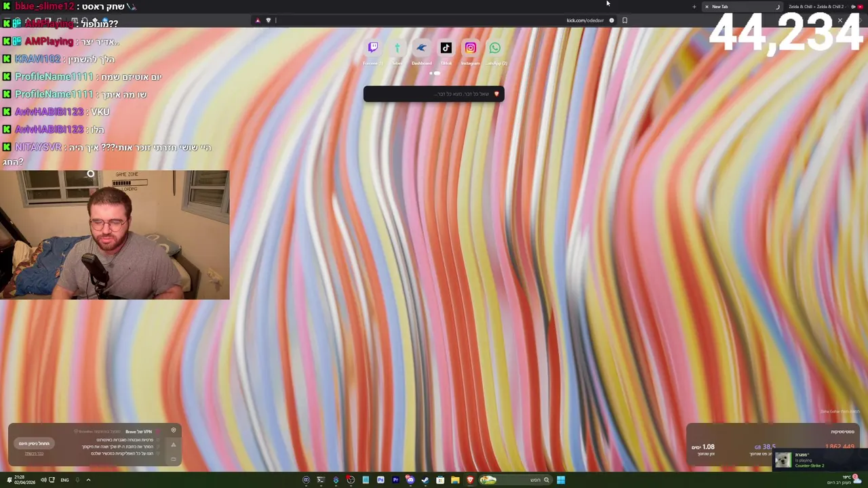Image resolution: width=868 pixels, height=488 pixels.
Task: Click the Brave lion icon in the search box
Action: tap(496, 94)
